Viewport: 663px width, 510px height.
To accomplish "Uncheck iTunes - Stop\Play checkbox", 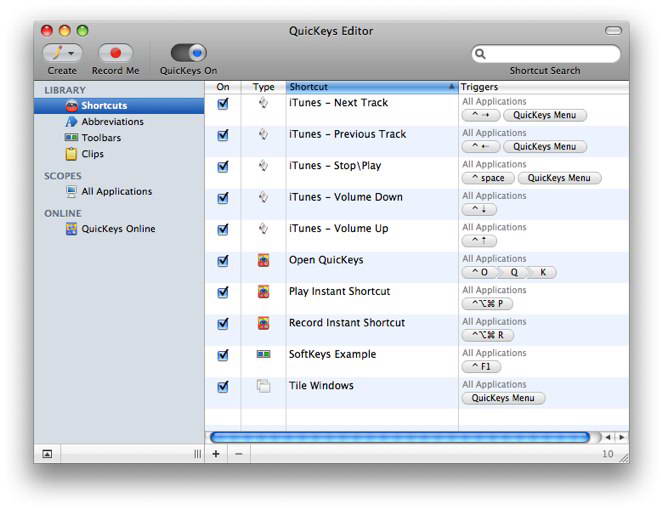I will click(x=223, y=167).
